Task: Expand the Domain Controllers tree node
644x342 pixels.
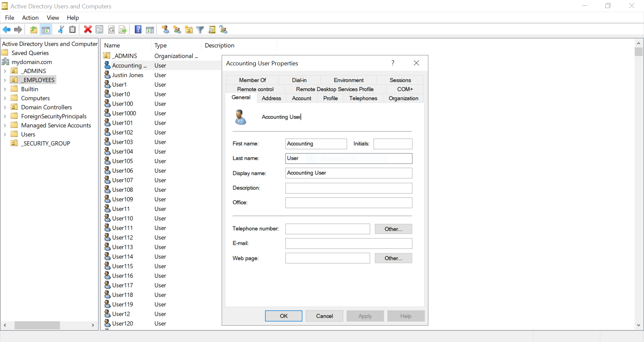Action: (x=5, y=107)
